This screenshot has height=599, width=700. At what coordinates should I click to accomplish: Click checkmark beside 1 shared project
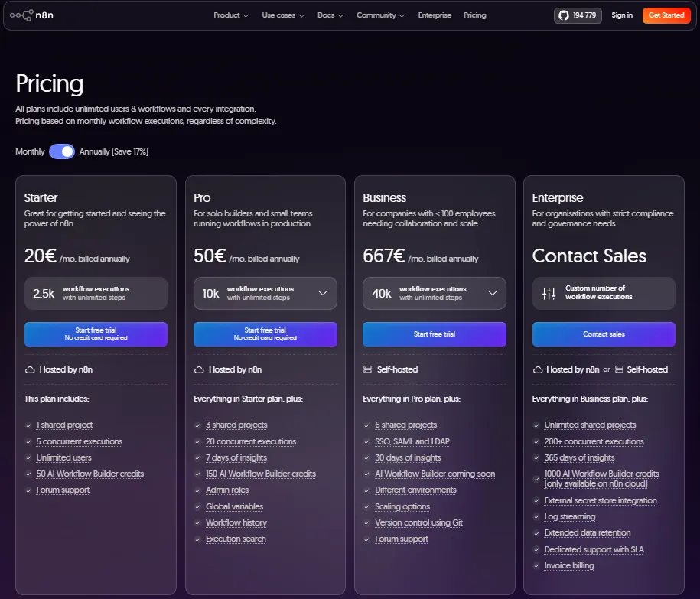tap(28, 425)
